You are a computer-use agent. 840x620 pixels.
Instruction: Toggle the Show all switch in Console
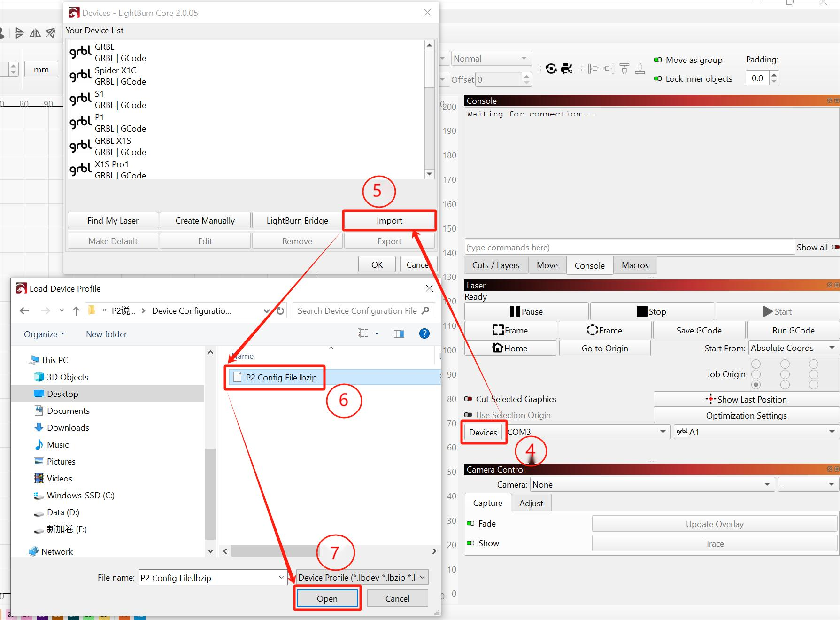835,247
